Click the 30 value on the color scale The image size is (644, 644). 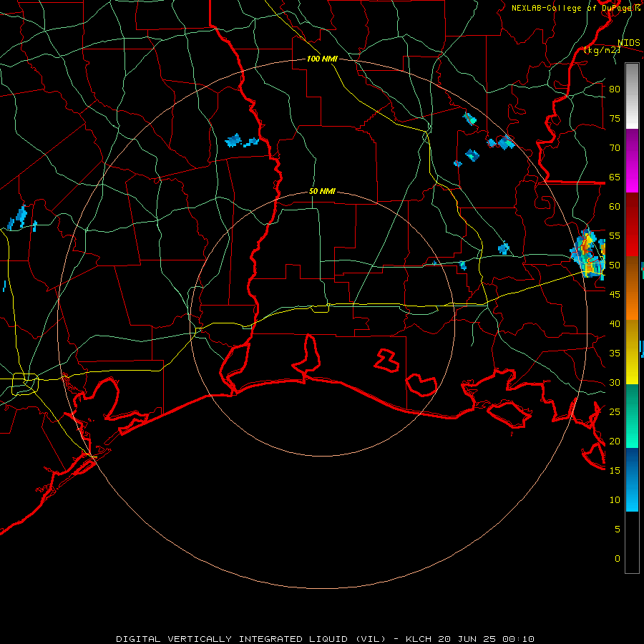click(x=615, y=382)
